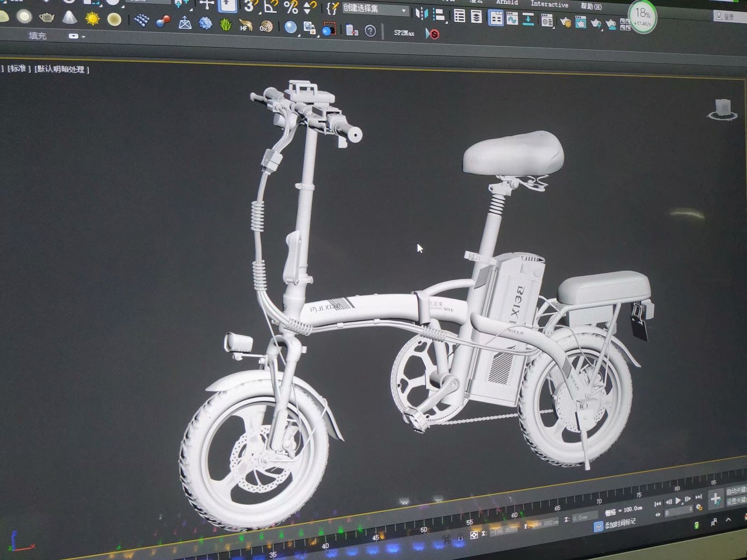Click the red-framed render region icon
747x560 pixels.
(x=329, y=29)
